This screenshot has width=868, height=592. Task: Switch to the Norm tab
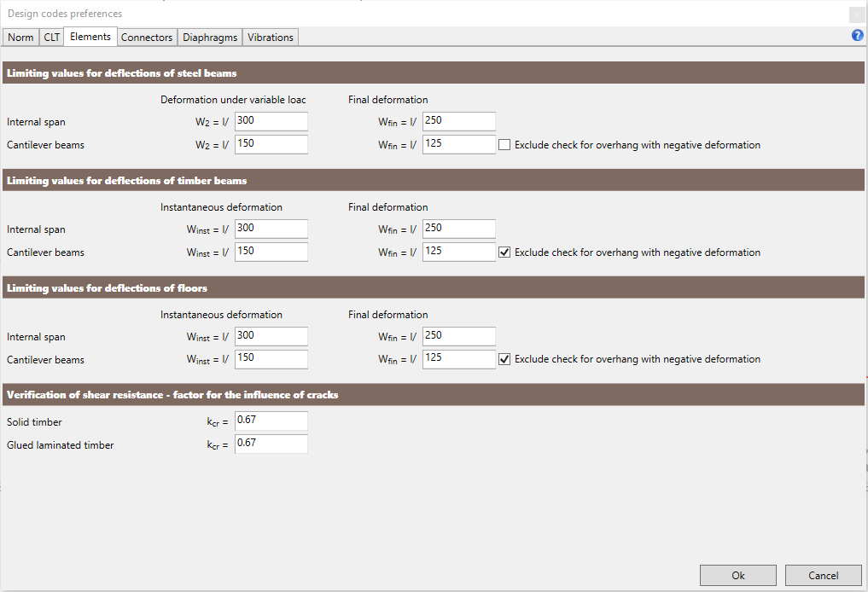click(20, 37)
